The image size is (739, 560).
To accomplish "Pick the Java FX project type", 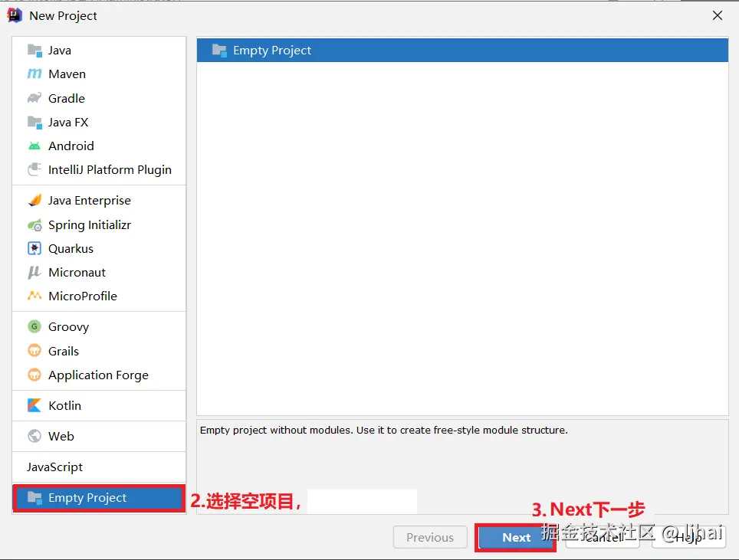I will click(x=99, y=123).
